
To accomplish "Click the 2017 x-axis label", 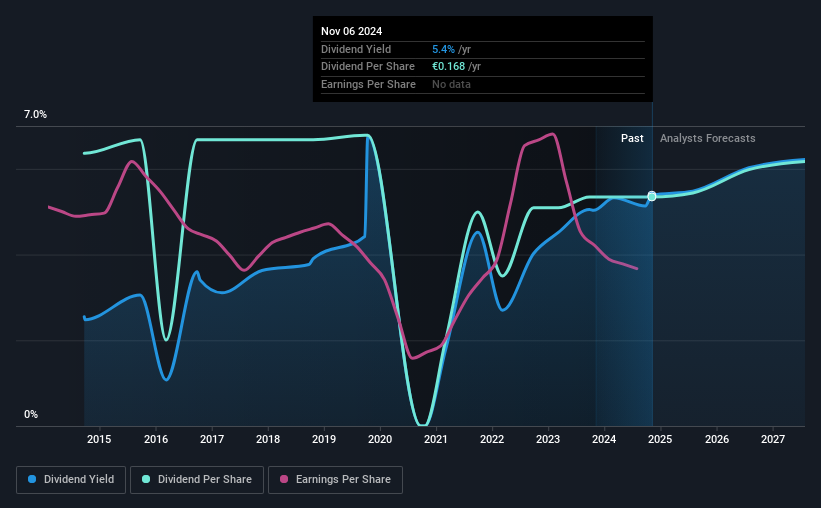I will coord(212,439).
